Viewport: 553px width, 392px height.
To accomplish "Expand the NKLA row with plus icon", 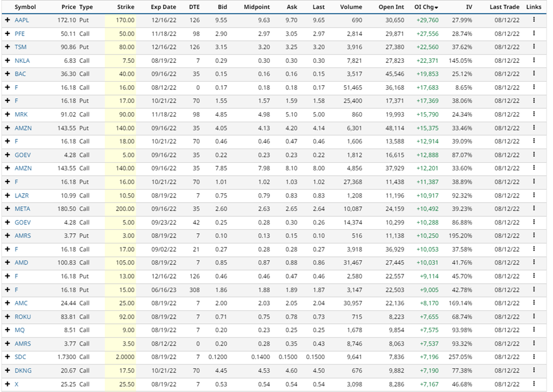I will 8,61.
